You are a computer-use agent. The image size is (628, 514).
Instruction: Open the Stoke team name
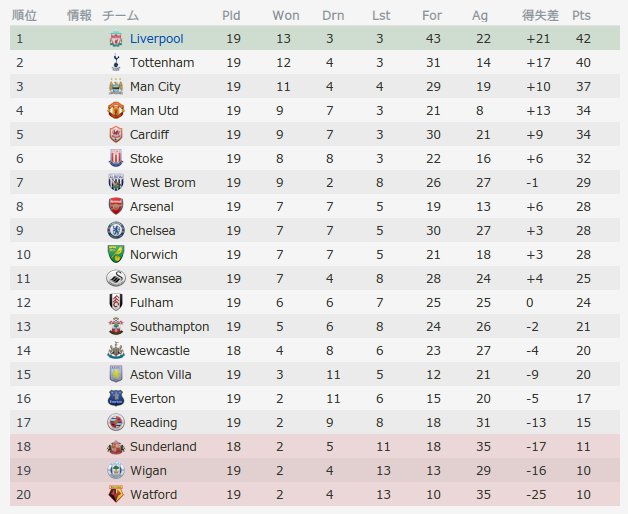[x=146, y=159]
